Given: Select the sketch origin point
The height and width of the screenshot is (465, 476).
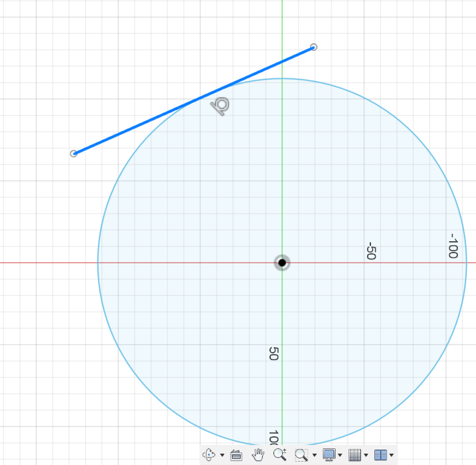Looking at the screenshot, I should tap(282, 263).
